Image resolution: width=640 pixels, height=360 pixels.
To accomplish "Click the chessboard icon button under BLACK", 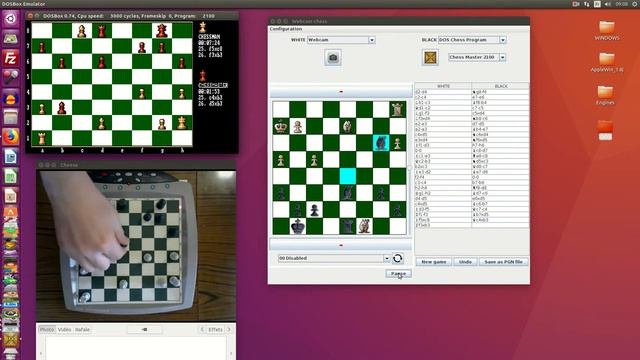I will [x=430, y=58].
